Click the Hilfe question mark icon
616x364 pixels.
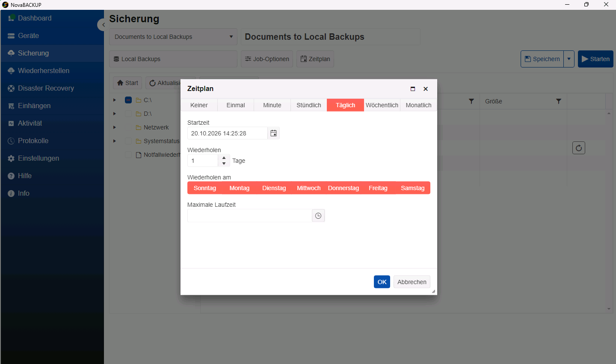[x=11, y=176]
